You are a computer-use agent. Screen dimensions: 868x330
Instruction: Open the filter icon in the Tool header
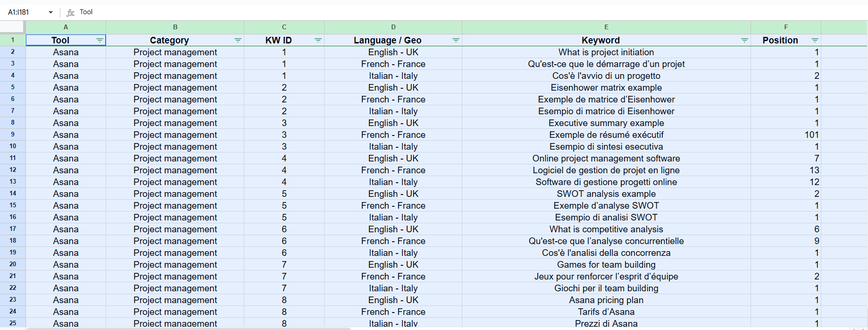(100, 41)
